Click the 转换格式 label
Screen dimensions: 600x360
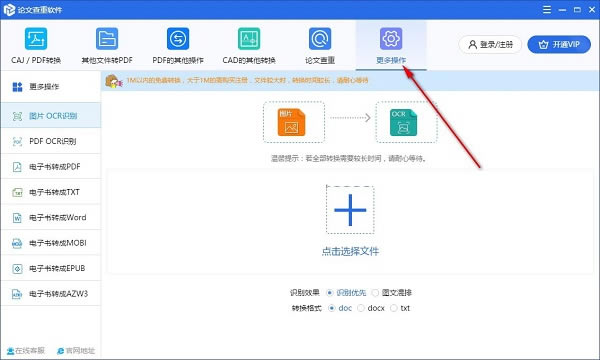tap(307, 308)
